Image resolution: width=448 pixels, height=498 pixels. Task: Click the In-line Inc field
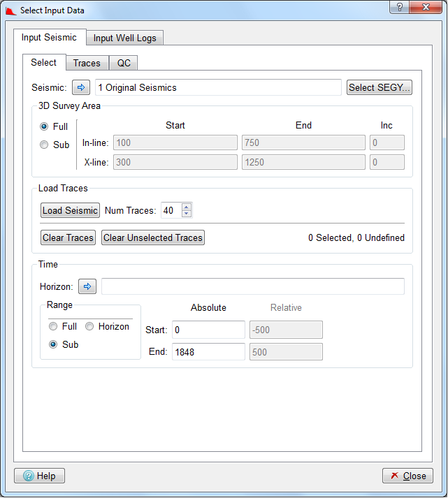pyautogui.click(x=387, y=142)
